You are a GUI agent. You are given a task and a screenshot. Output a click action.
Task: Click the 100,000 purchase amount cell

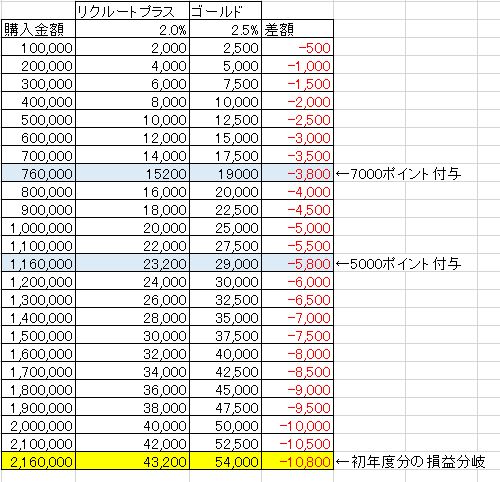[x=39, y=47]
